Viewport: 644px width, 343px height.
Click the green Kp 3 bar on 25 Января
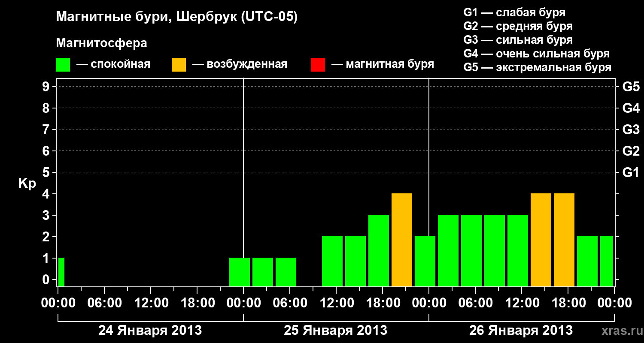(x=379, y=250)
